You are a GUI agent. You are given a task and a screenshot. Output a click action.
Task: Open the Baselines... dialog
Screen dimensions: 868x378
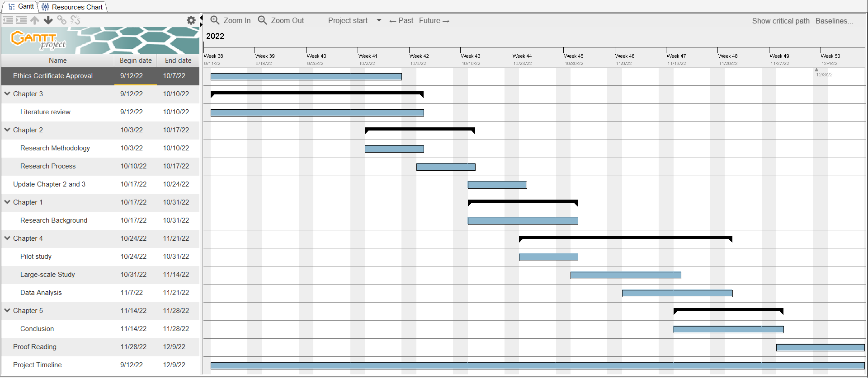click(x=834, y=21)
